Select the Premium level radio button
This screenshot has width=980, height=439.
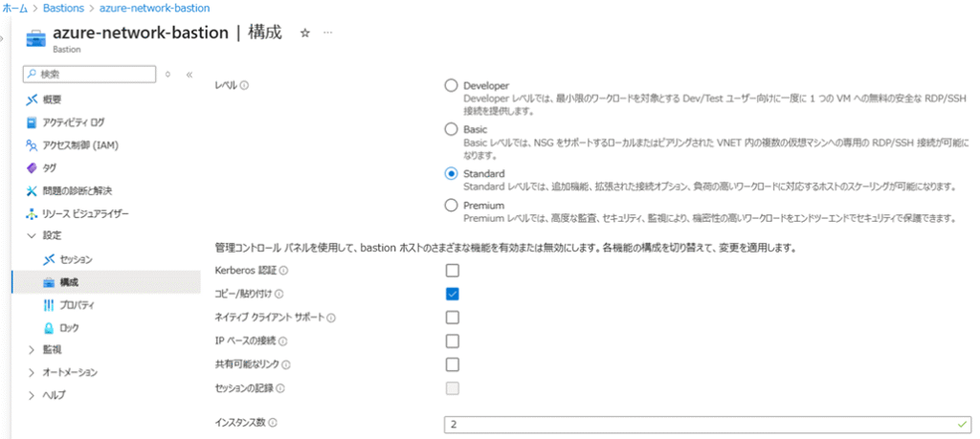click(451, 205)
